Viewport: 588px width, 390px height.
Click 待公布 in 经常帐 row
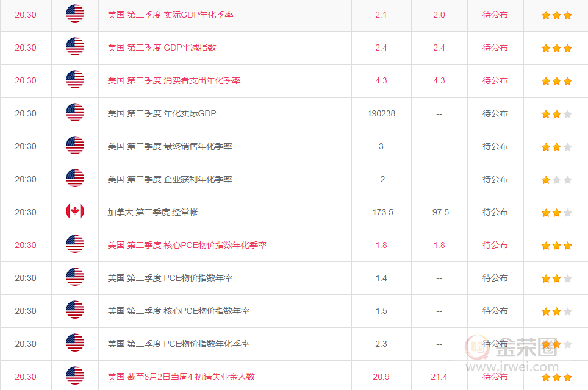(495, 213)
